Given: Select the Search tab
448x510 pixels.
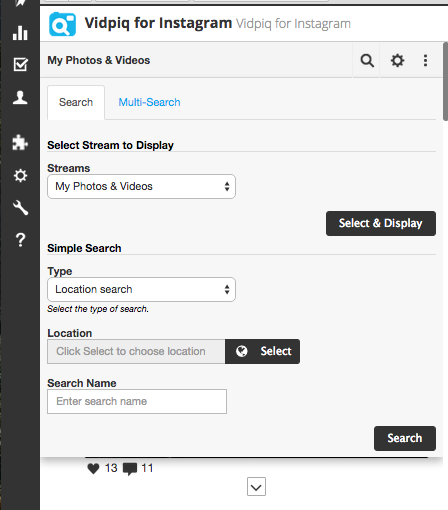Looking at the screenshot, I should click(76, 102).
